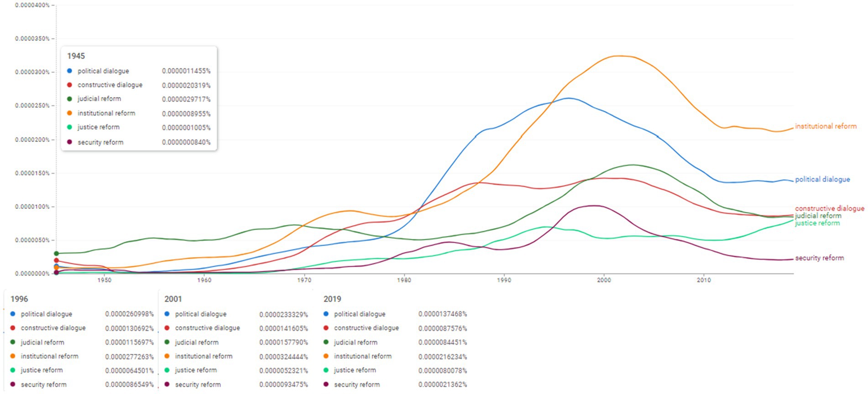Click 'judicial reform' label in 1945 tooltip
868x394 pixels.
click(x=99, y=99)
